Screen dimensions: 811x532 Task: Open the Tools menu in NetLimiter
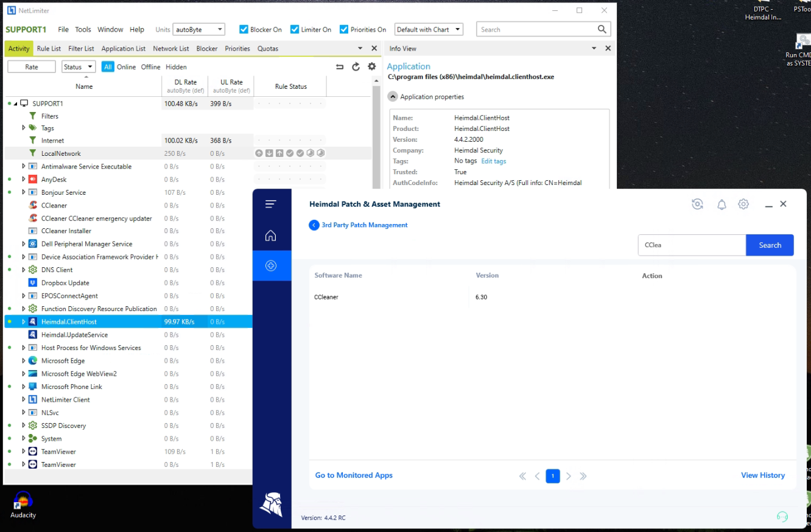click(x=83, y=29)
